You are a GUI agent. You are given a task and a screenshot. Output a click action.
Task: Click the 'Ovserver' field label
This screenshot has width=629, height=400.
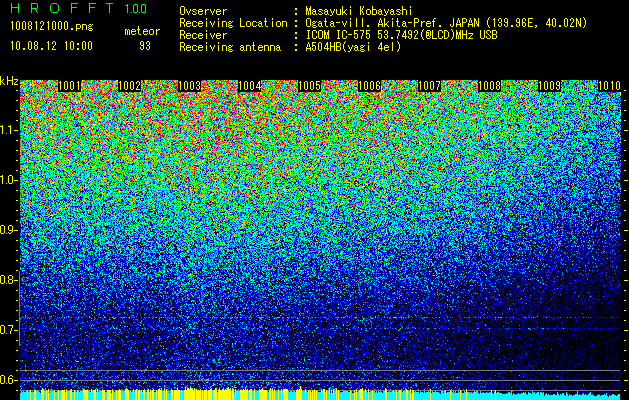point(203,11)
